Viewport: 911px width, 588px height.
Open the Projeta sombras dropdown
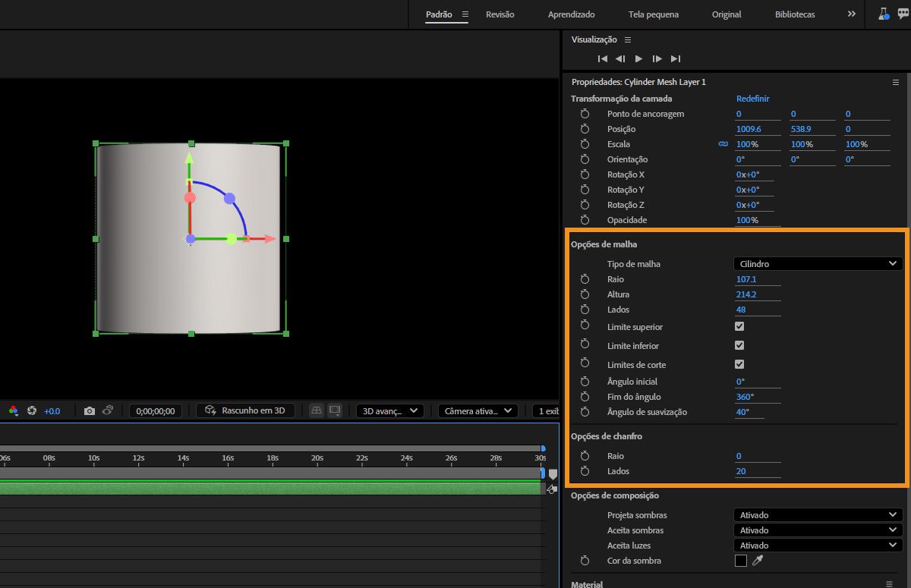pyautogui.click(x=818, y=515)
